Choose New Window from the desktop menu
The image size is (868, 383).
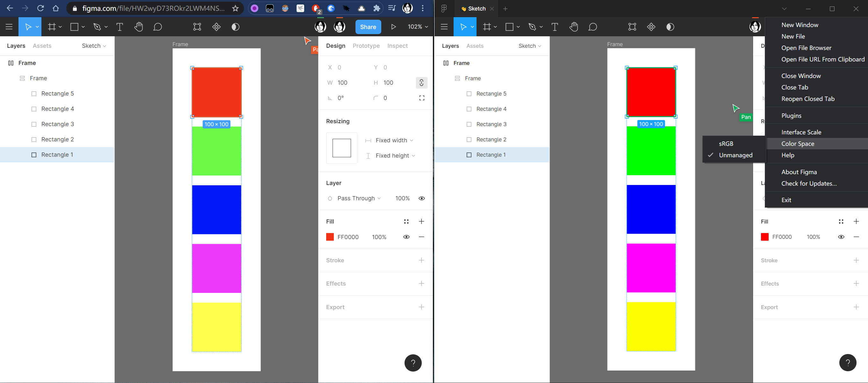[817, 25]
